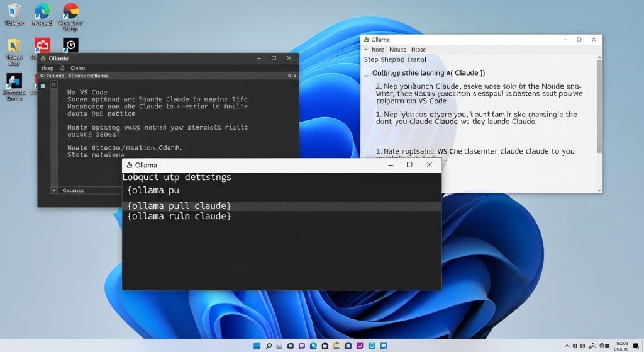Open the 'Olaiea' menu in dark window
644x352 pixels.
click(x=77, y=68)
